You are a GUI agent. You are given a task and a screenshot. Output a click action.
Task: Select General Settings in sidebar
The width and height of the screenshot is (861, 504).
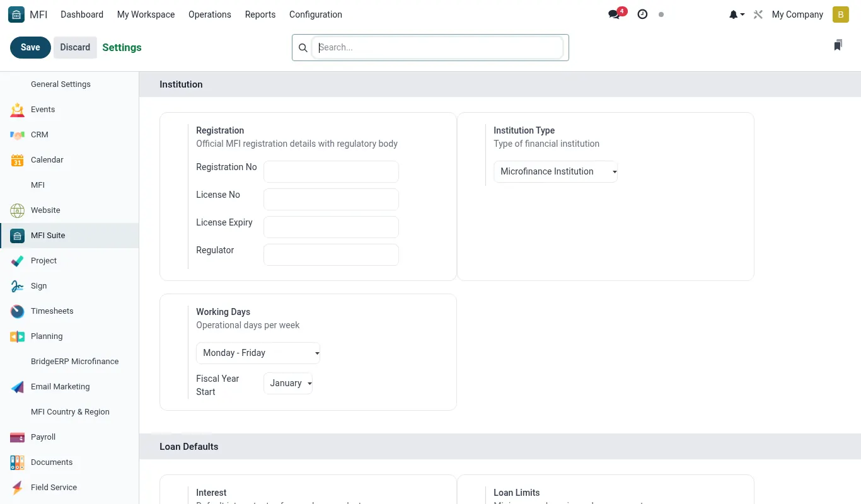click(x=61, y=84)
